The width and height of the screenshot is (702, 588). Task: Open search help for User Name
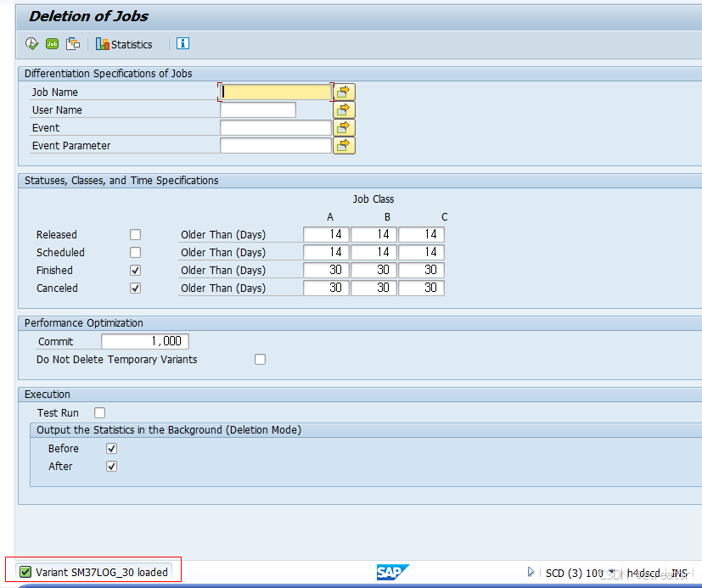pos(343,109)
